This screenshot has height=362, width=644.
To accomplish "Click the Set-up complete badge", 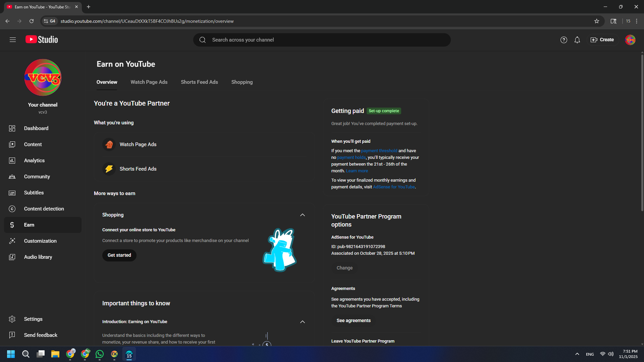I will tap(384, 111).
